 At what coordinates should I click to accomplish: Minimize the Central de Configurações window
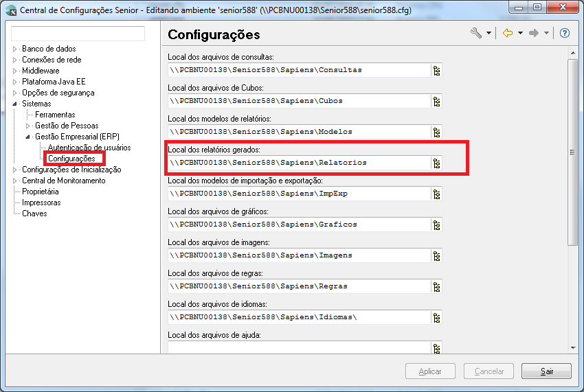pos(519,7)
